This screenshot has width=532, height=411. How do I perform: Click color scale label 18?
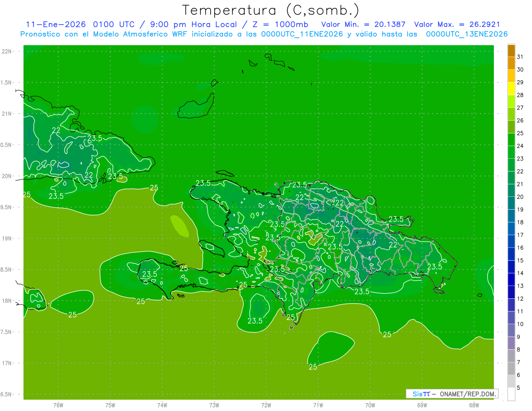(x=520, y=222)
